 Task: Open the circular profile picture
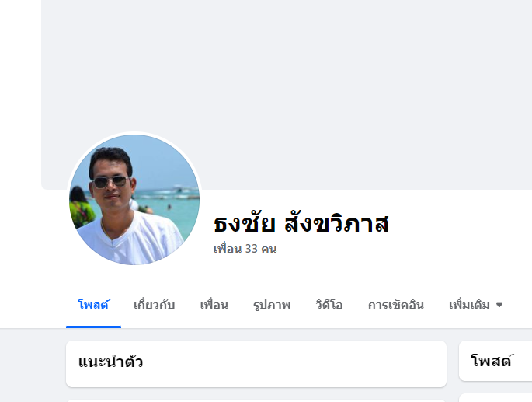134,200
